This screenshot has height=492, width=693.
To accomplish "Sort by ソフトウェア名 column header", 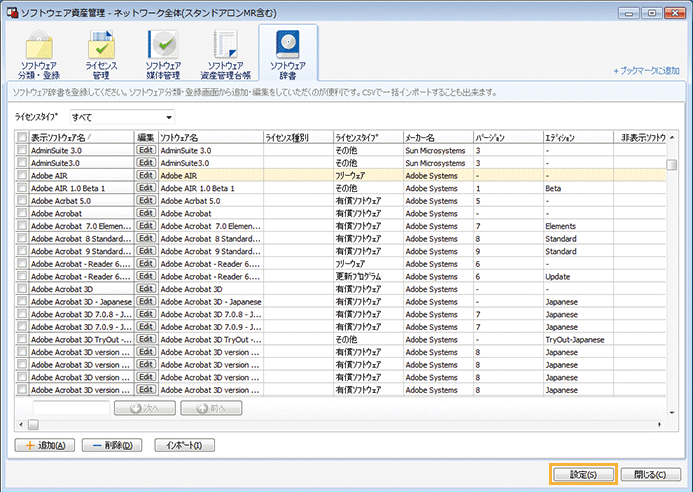I will pyautogui.click(x=211, y=137).
